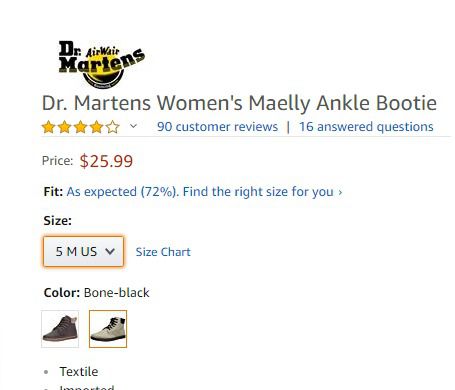The width and height of the screenshot is (455, 390).
Task: Click the Fit As expected (72%) link
Action: [x=123, y=192]
